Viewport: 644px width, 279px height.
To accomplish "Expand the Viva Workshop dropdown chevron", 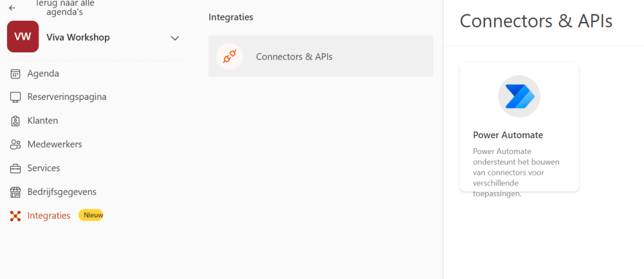I will click(x=175, y=38).
